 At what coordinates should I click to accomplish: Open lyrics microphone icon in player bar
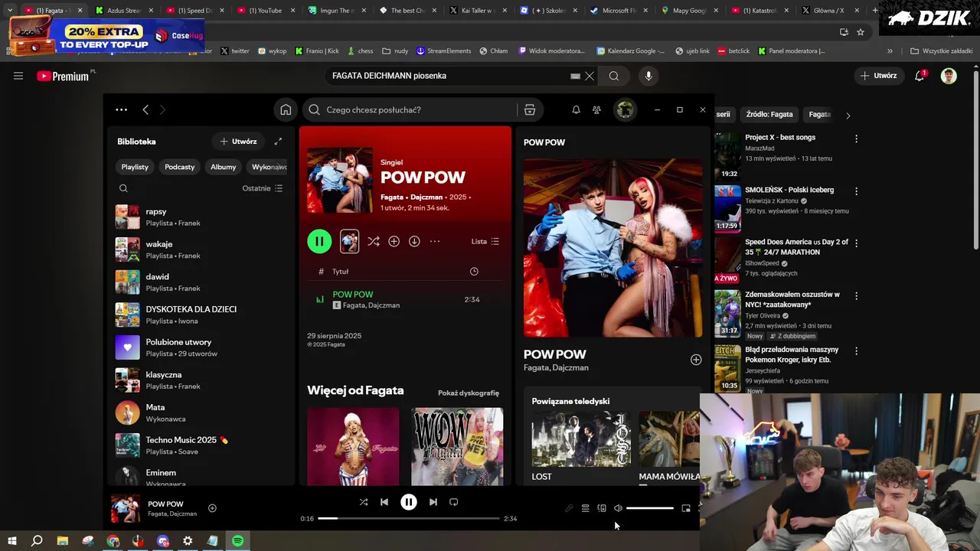pos(569,508)
